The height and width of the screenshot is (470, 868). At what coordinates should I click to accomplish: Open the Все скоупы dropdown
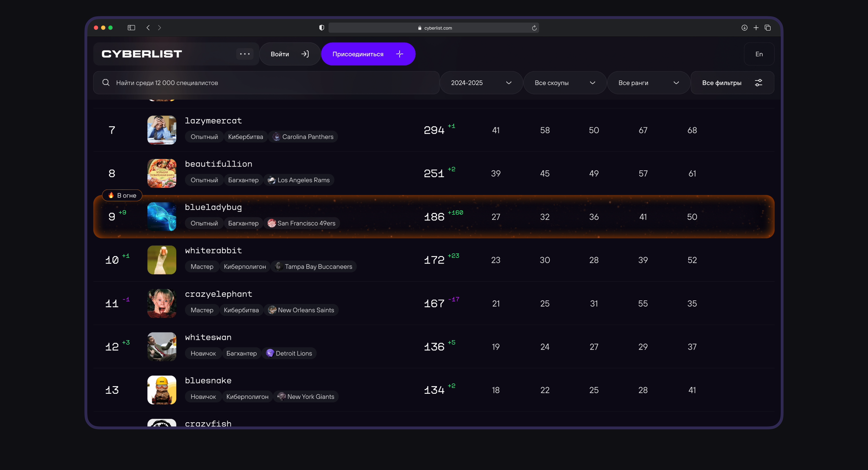565,82
